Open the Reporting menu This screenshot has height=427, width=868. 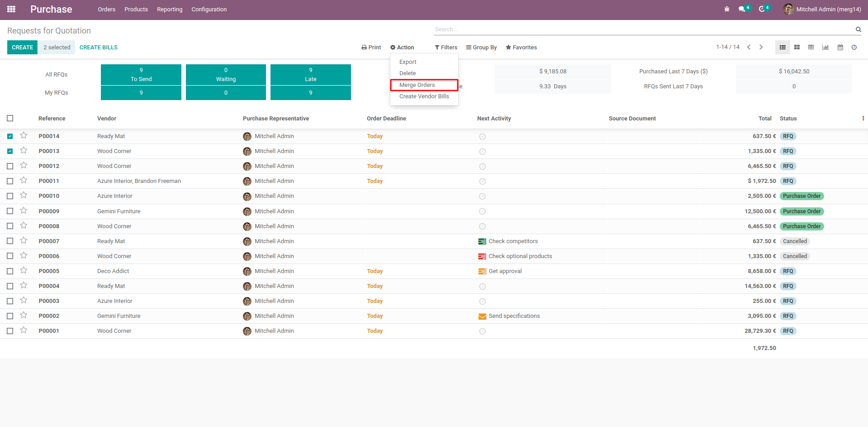170,10
